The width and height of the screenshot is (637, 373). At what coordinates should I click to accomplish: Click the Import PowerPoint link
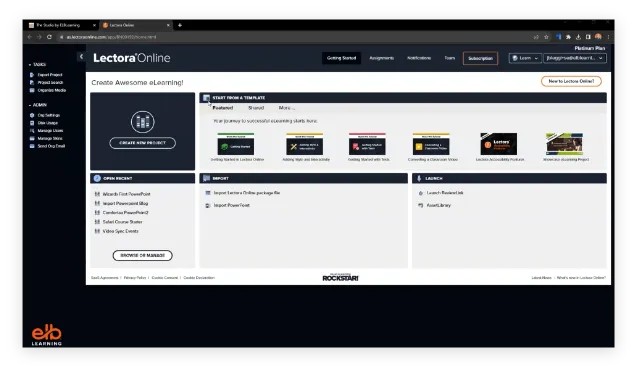coord(232,206)
